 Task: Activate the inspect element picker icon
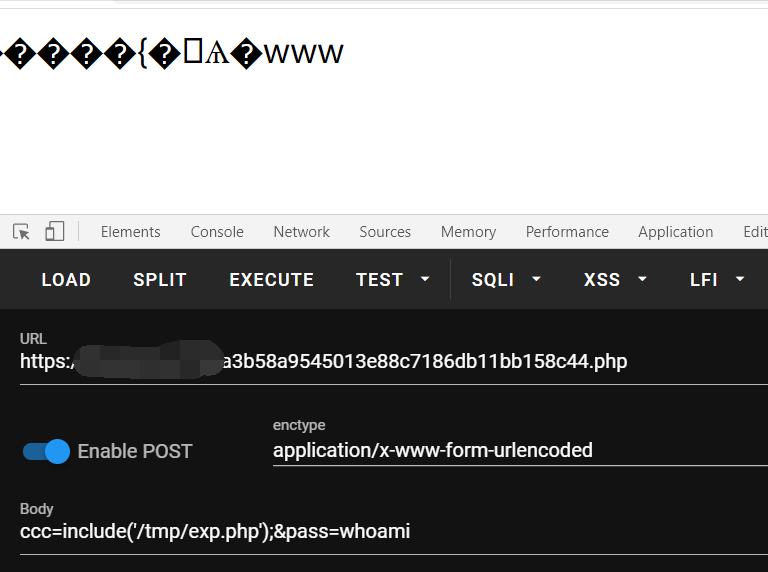22,232
